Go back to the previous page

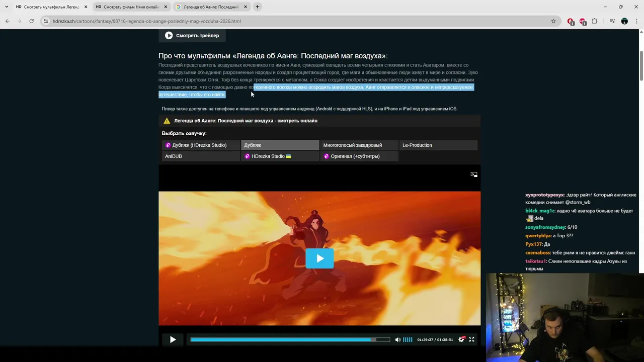point(8,21)
